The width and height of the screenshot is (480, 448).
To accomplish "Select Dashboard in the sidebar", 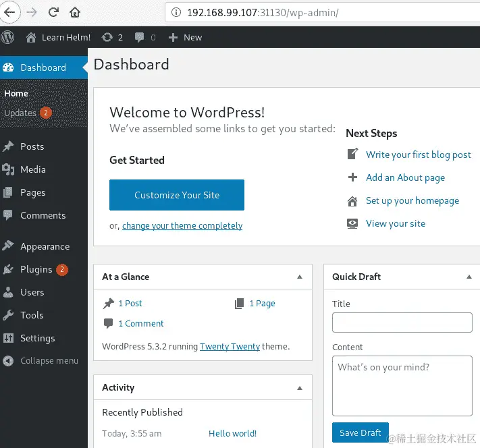I will [44, 67].
